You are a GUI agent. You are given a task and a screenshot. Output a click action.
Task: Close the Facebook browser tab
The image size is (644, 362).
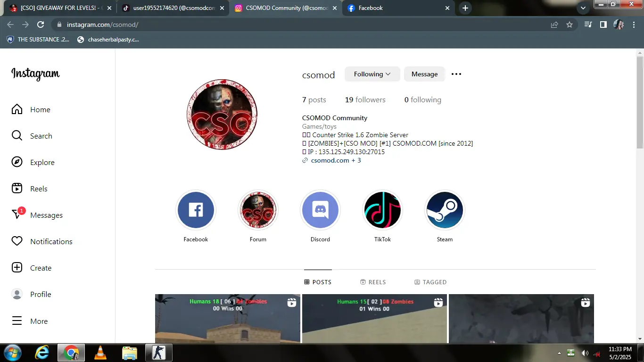[446, 8]
